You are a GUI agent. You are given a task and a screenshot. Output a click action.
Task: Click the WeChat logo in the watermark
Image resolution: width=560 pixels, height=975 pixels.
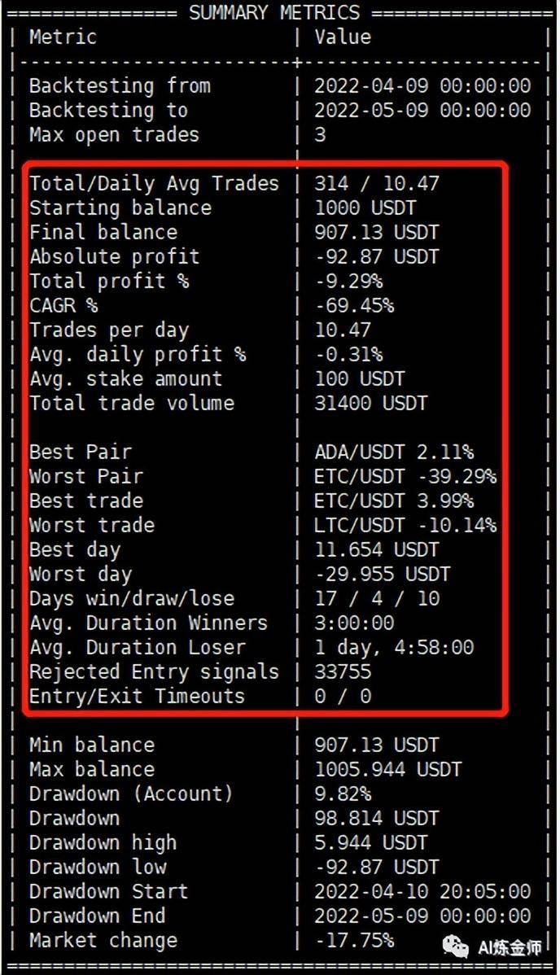pos(456,947)
